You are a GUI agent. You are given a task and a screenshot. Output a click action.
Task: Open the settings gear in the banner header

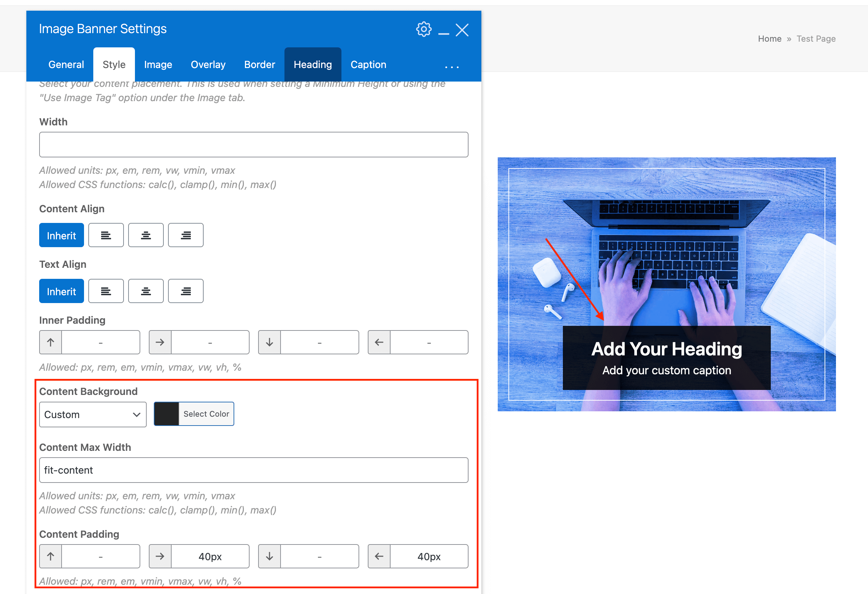(424, 29)
